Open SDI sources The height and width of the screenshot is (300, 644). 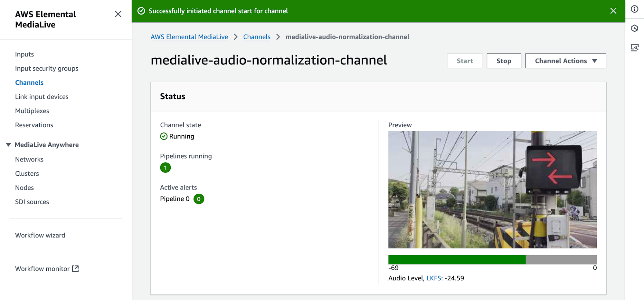tap(32, 202)
